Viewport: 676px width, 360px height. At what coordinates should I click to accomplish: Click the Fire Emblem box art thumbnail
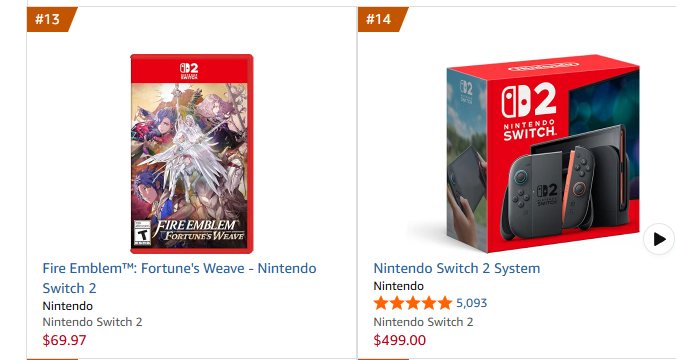click(x=192, y=153)
